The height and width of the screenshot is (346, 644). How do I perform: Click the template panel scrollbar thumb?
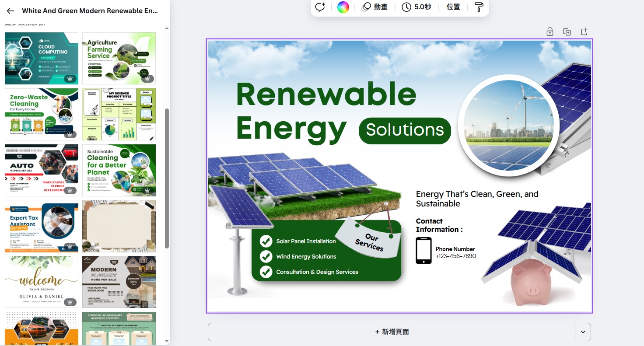coord(167,178)
